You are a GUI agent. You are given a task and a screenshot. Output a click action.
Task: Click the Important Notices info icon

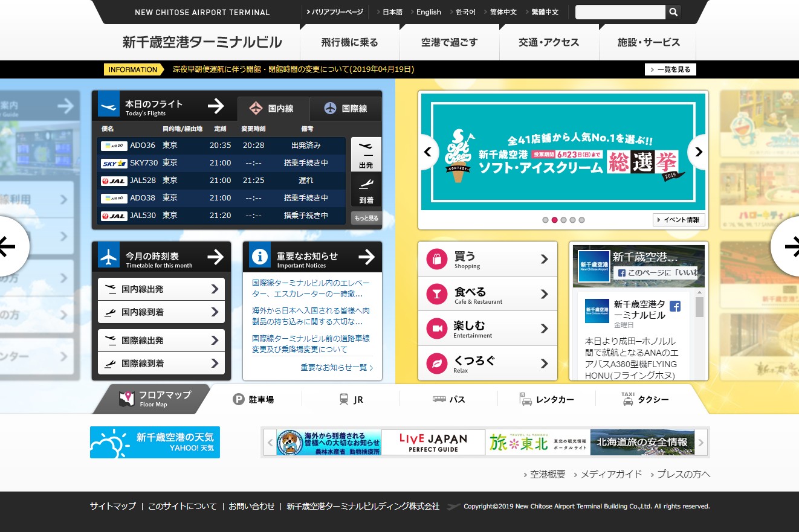[260, 257]
